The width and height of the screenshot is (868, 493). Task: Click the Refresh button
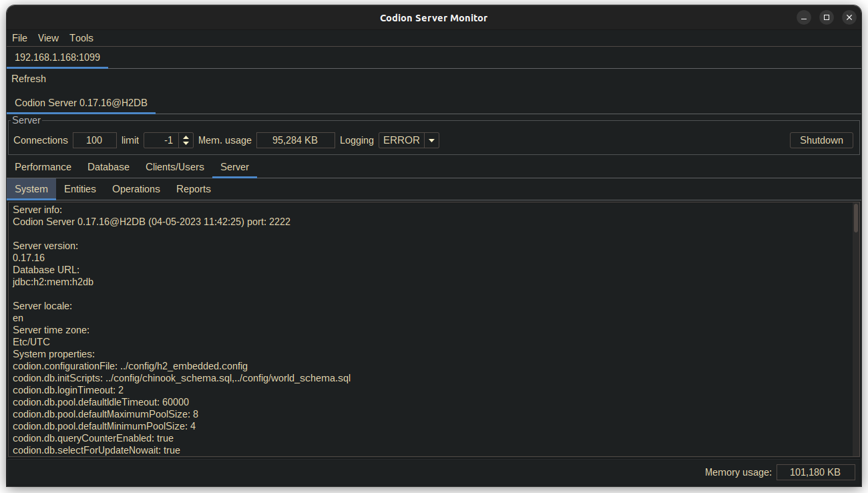tap(29, 79)
